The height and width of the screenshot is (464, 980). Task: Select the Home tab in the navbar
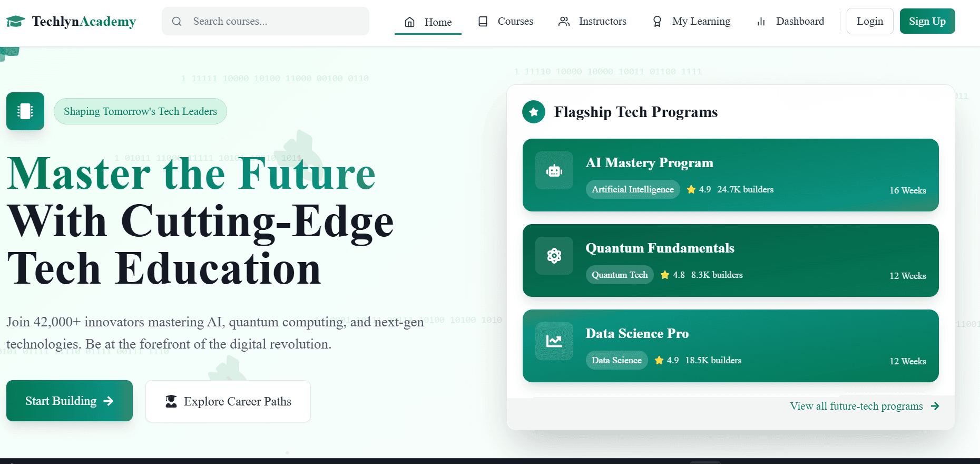[x=428, y=22]
